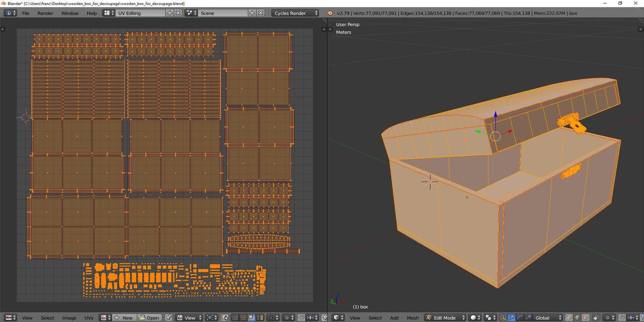
Task: Open the File menu
Action: [x=25, y=13]
